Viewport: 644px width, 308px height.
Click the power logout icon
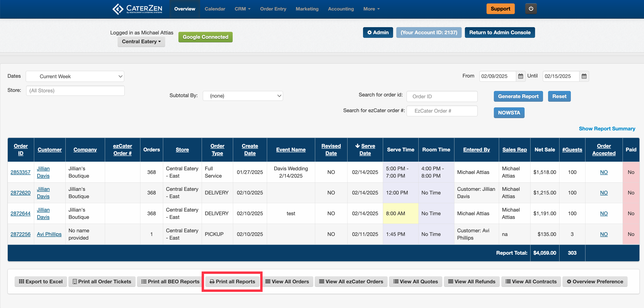coord(531,9)
